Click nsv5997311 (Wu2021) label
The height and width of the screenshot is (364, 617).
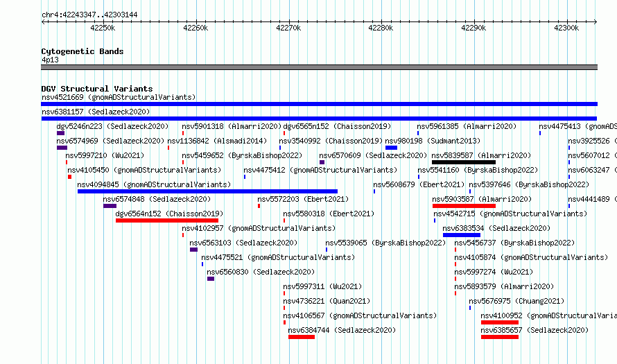[x=322, y=286]
